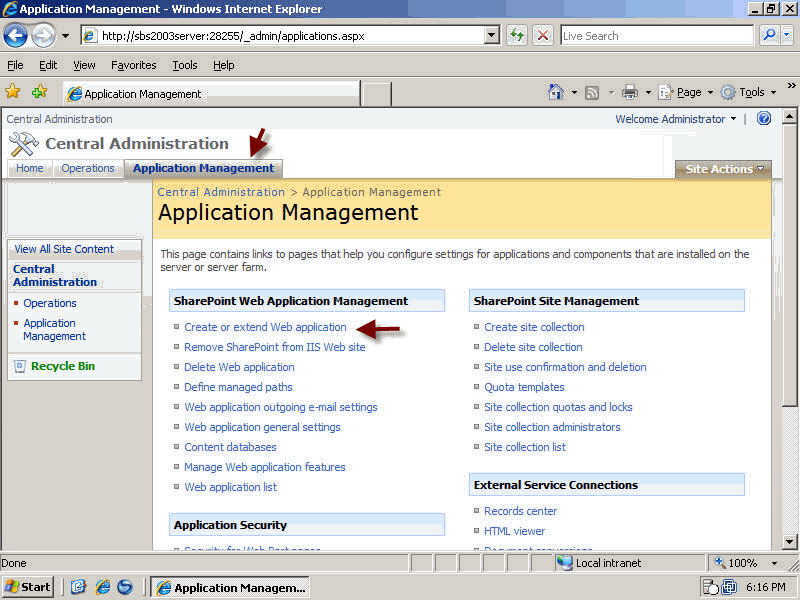Viewport: 800px width, 600px height.
Task: Click the browser Forward arrow button
Action: click(x=43, y=36)
